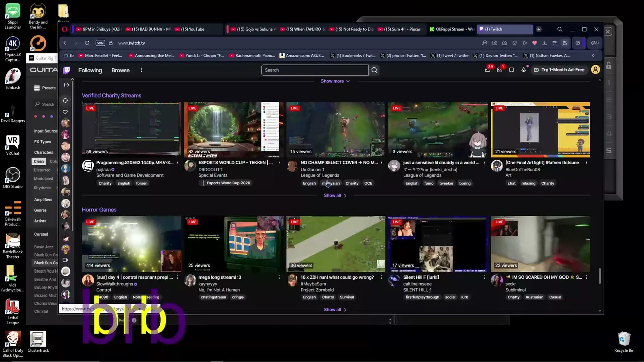Switch to the 'BAD BUNNY' tab

click(148, 29)
